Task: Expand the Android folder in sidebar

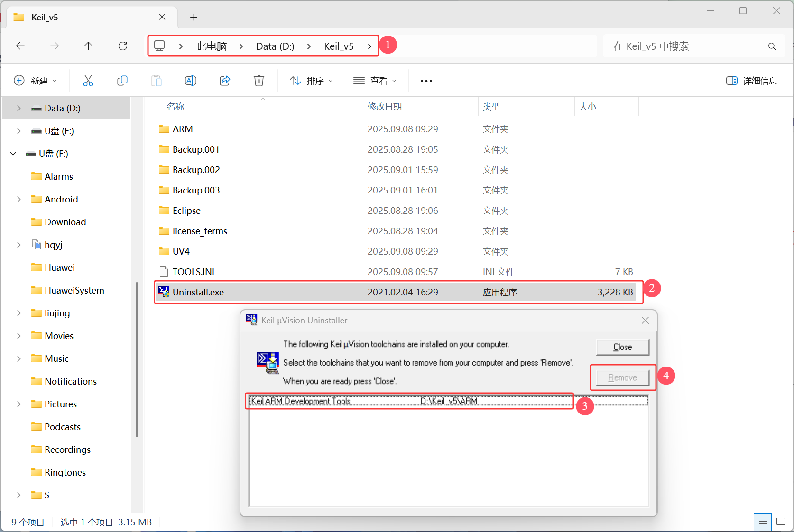Action: tap(19, 199)
